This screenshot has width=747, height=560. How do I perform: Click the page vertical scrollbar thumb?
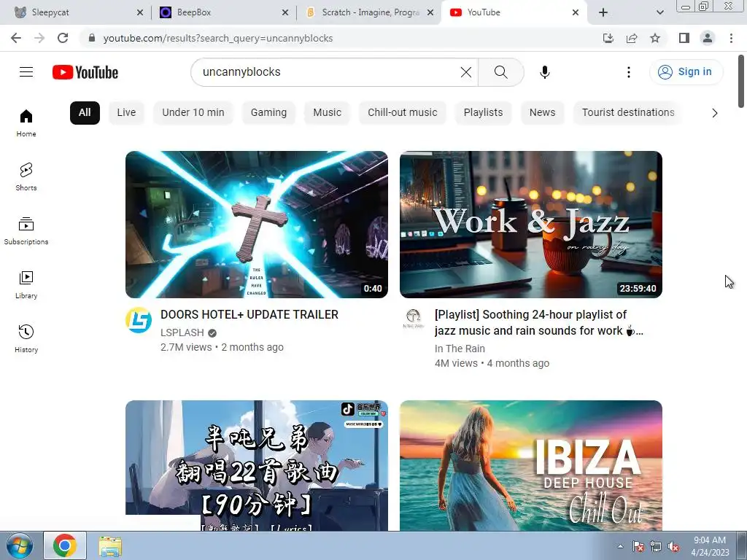tap(741, 81)
